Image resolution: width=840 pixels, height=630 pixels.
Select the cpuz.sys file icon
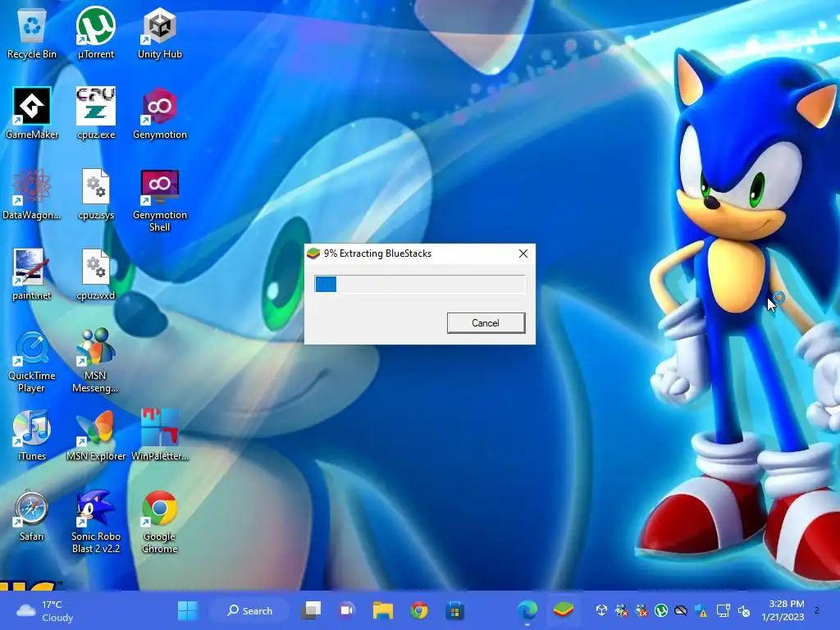click(x=96, y=194)
